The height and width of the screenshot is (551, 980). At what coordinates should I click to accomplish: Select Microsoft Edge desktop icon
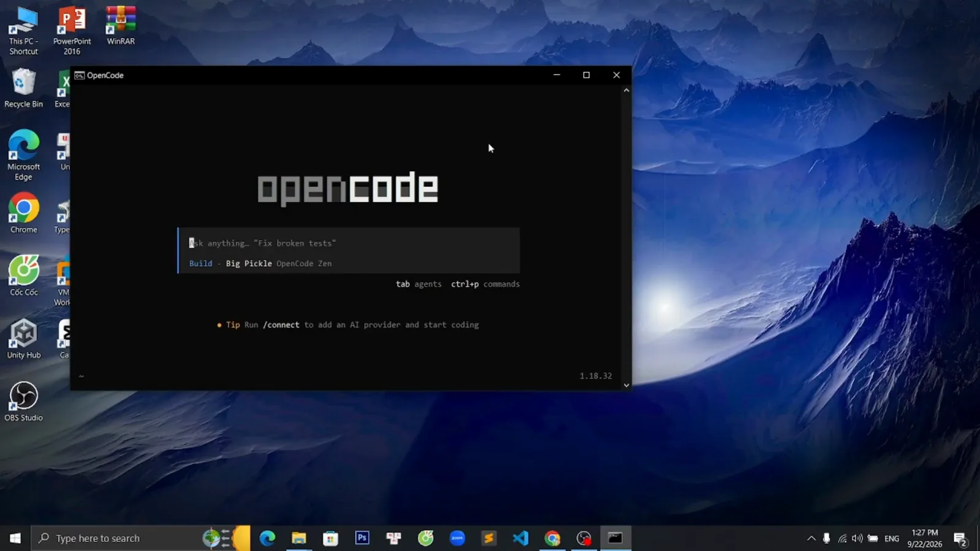[23, 156]
